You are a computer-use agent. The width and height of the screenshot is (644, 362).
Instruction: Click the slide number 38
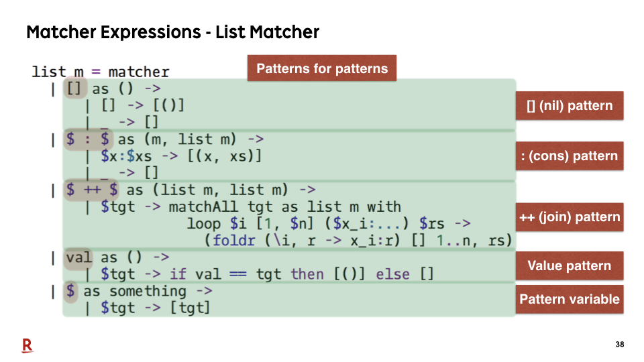coord(620,345)
